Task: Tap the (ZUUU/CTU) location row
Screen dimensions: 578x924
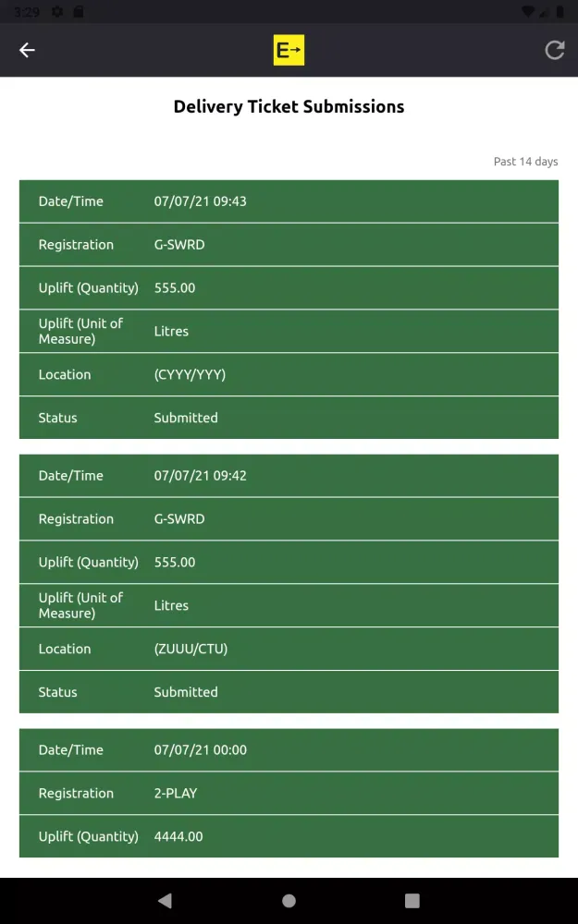Action: pos(289,649)
